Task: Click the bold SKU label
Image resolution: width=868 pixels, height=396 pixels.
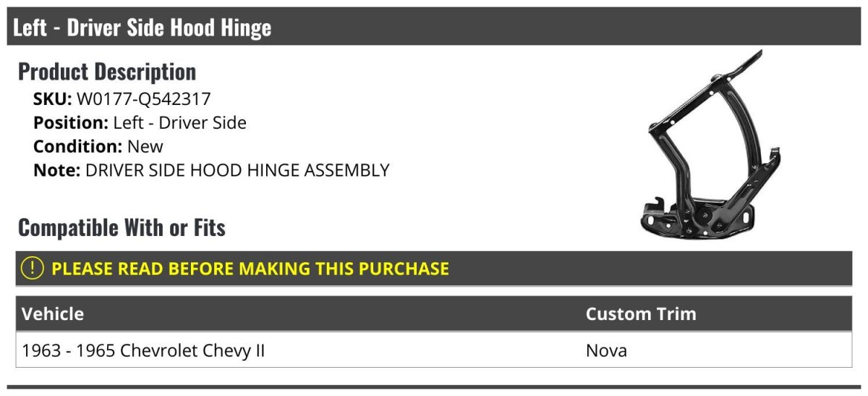Action: (x=52, y=98)
